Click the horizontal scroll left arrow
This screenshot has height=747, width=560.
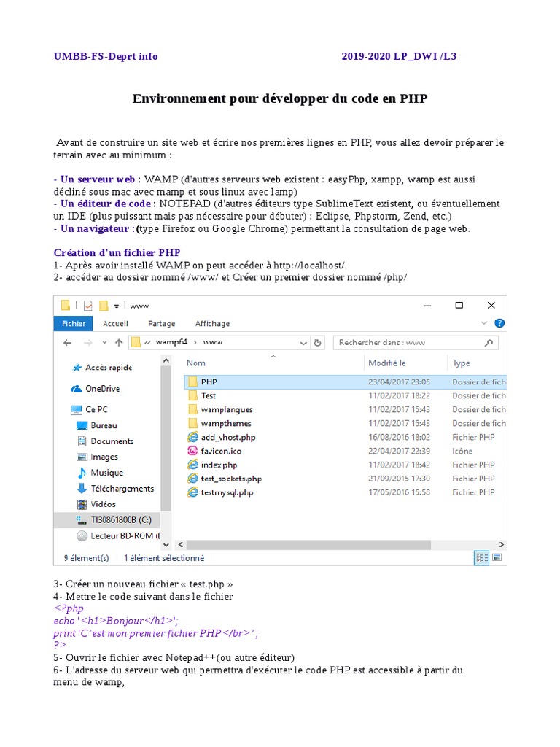(181, 544)
